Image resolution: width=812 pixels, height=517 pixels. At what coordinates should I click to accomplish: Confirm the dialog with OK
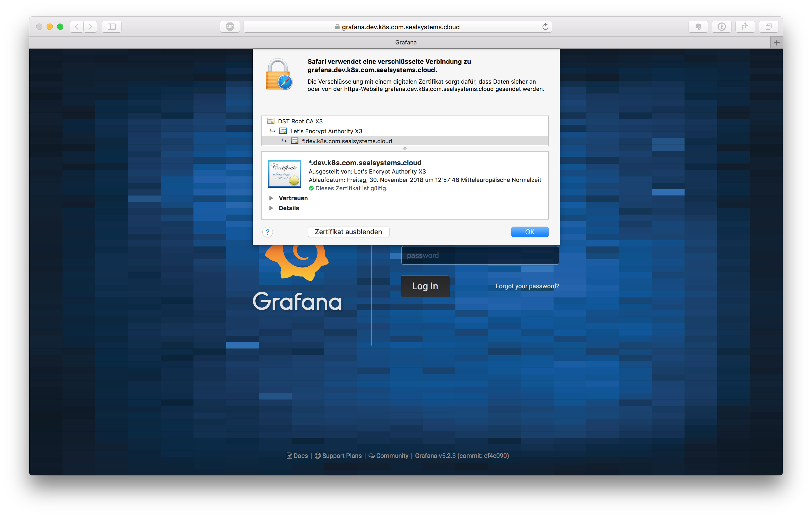click(x=529, y=232)
